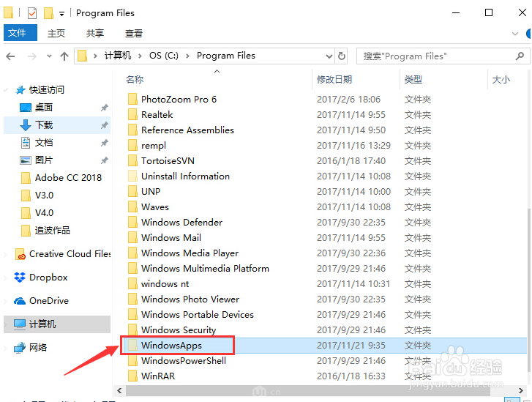Viewport: 532px width, 402px height.
Task: Select the Uninstall Information folder icon
Action: 132,176
